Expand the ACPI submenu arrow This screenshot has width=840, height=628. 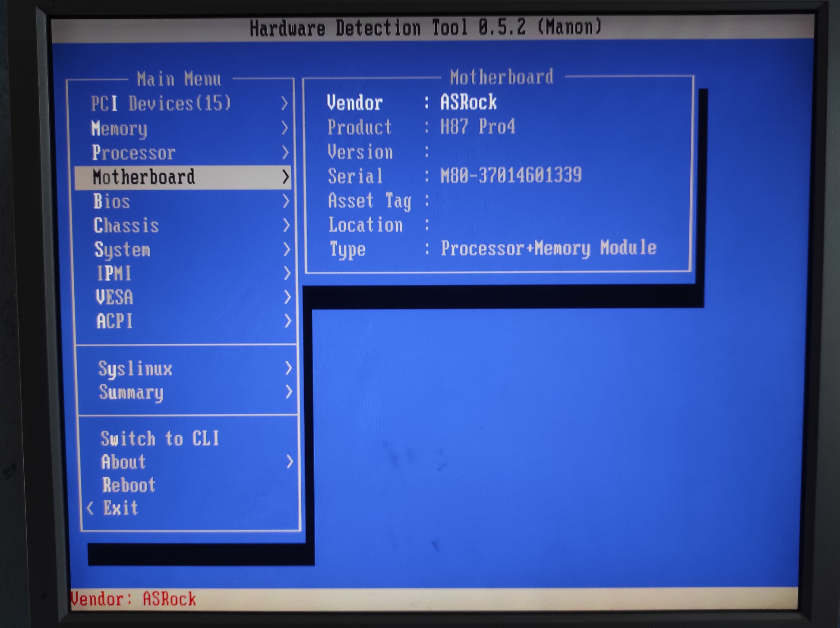pos(287,321)
